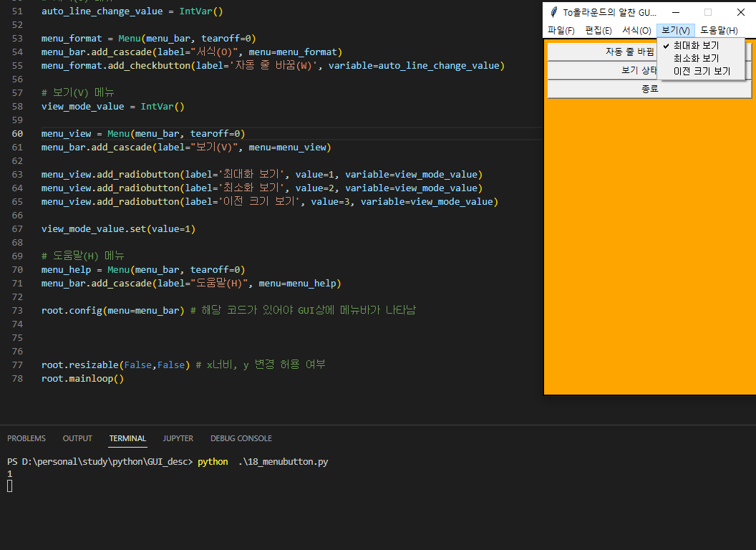Screen dimensions: 756x550
Task: Click line number 60 in the gutter
Action: [17, 134]
